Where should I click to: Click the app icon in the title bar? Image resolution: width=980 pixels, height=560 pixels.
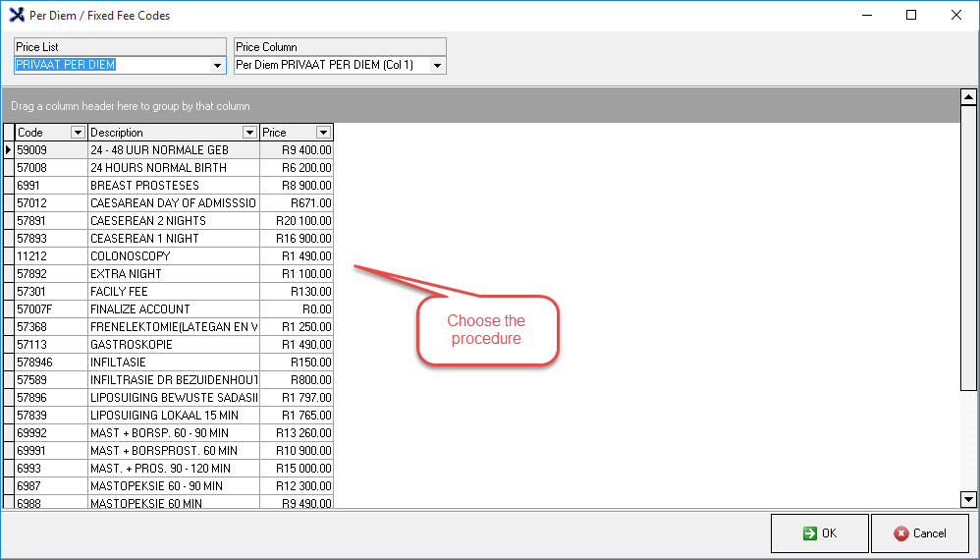pyautogui.click(x=16, y=15)
